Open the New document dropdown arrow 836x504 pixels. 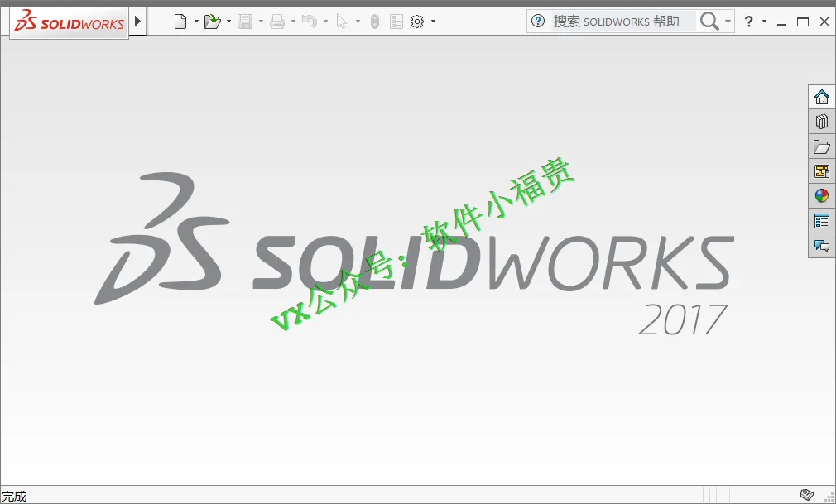(x=196, y=22)
